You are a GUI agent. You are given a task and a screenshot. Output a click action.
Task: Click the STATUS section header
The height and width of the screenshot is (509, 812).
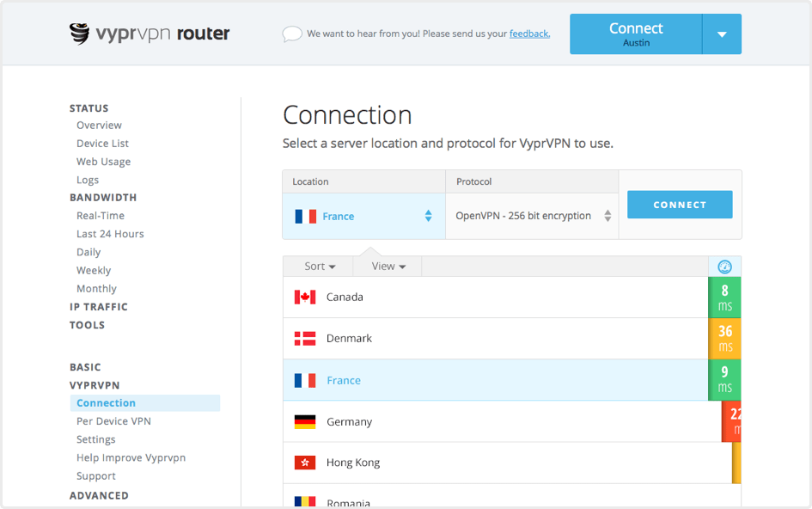[x=89, y=108]
